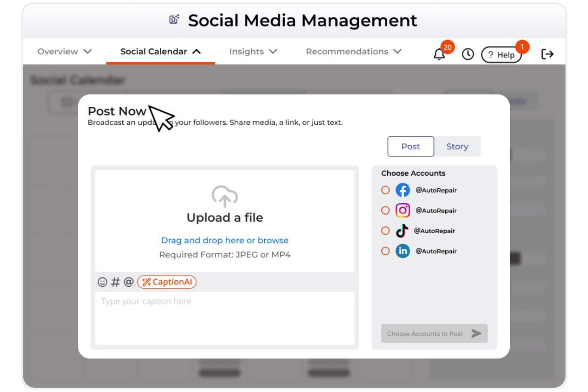This screenshot has height=392, width=588.
Task: Add a mention using the @ icon
Action: point(128,282)
